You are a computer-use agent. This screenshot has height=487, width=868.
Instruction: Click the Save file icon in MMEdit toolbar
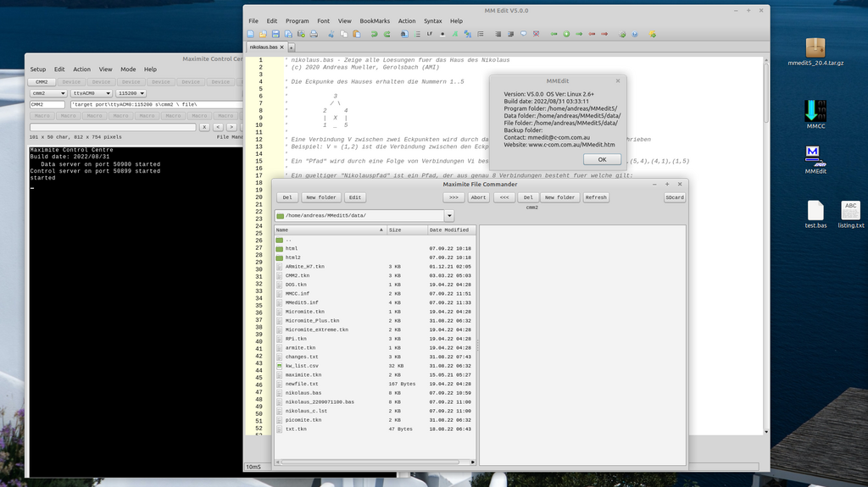[275, 34]
